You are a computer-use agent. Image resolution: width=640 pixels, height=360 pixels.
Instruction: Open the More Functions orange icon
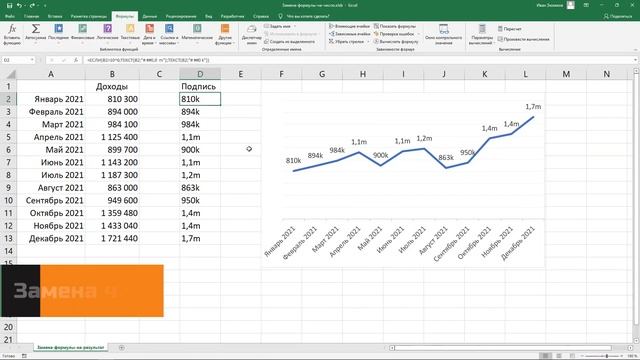(x=224, y=29)
